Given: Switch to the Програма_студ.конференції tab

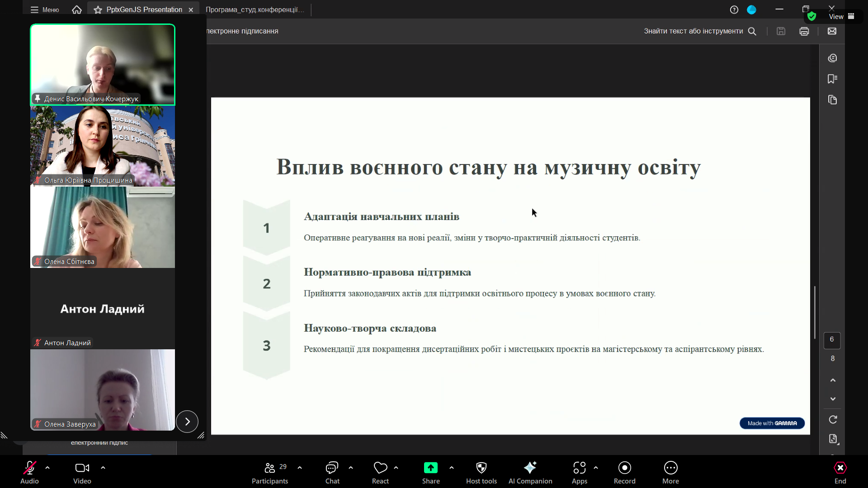Looking at the screenshot, I should pos(255,9).
